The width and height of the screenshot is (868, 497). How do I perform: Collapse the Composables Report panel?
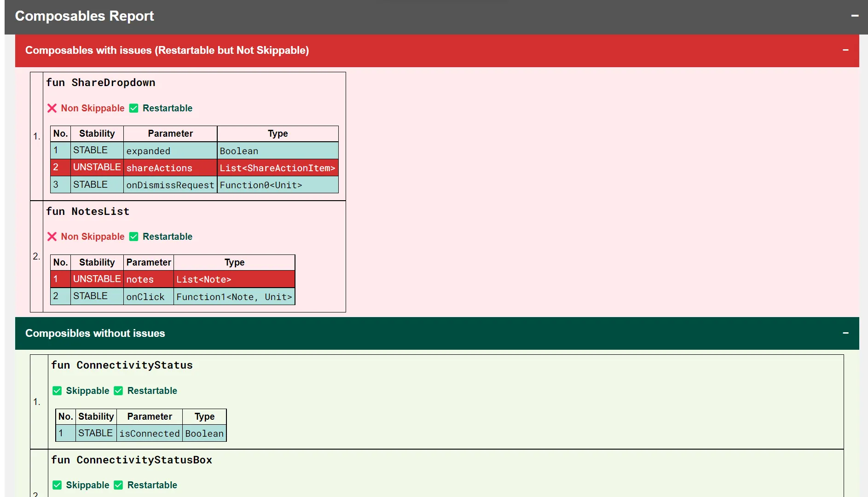855,15
